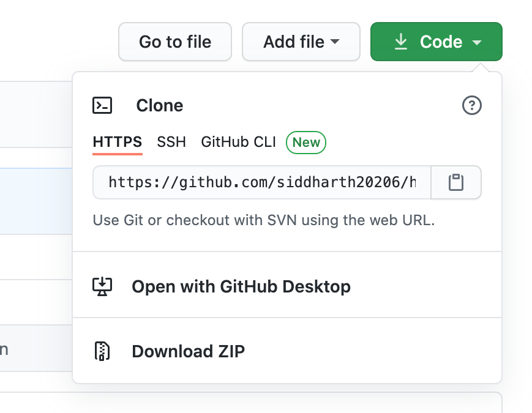Toggle the green Code dropdown button
The image size is (532, 413).
(x=436, y=42)
